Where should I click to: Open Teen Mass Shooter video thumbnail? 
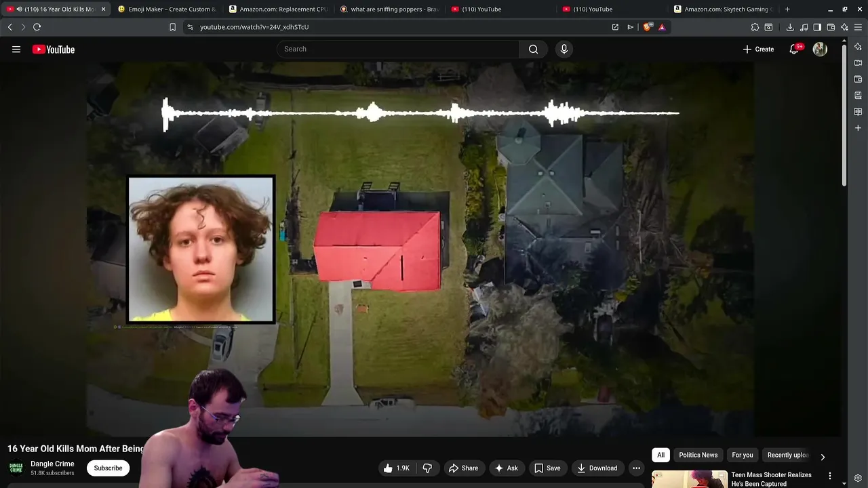(689, 479)
